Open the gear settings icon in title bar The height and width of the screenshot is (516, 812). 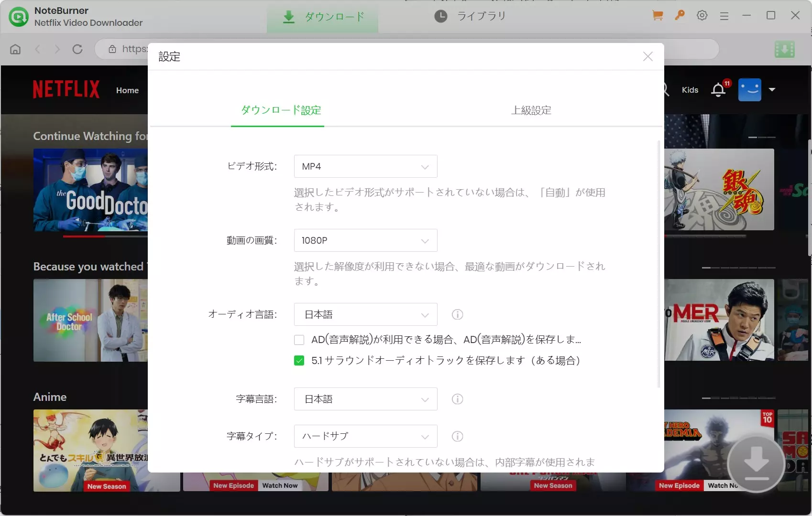coord(702,16)
